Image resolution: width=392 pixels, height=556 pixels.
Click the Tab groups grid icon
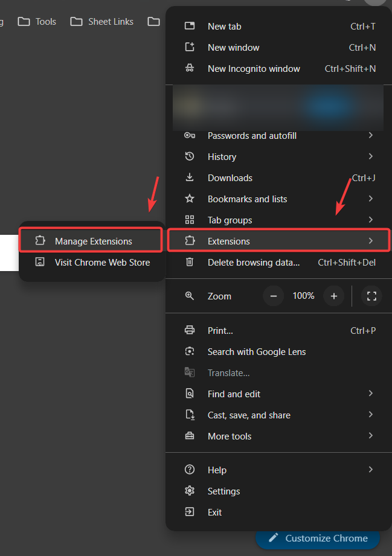point(190,220)
